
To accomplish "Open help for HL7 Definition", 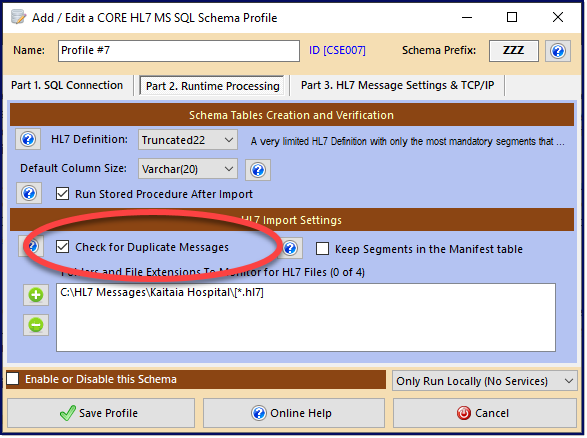I will [x=28, y=140].
